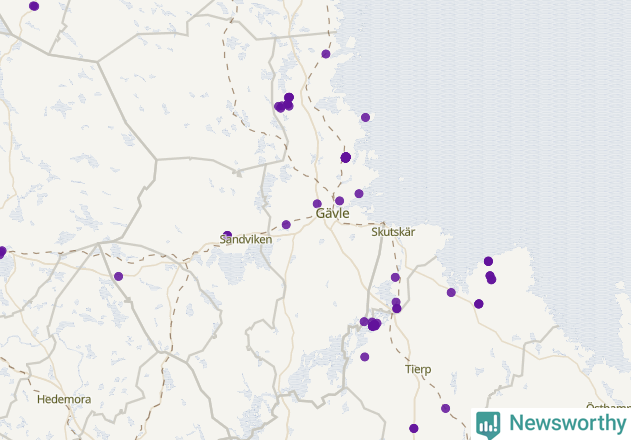Click the Sandviken town label
This screenshot has width=631, height=440.
(x=246, y=240)
